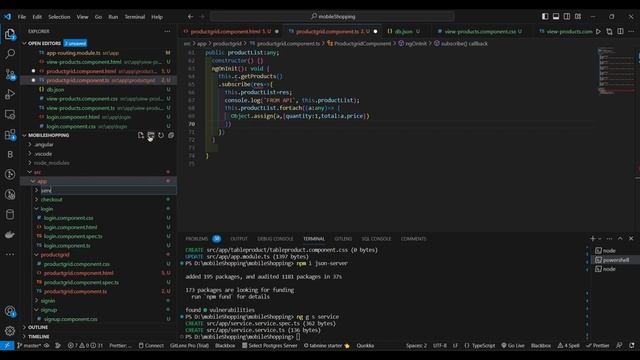Open the Source Control view
The width and height of the screenshot is (640, 360).
coord(10,74)
